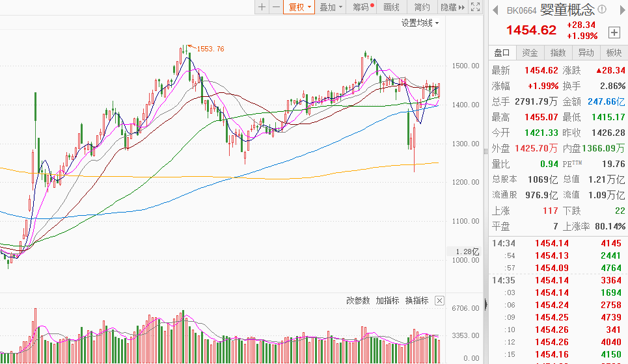The height and width of the screenshot is (364, 628).
Task: Click the 换指标 button
Action: (x=416, y=300)
